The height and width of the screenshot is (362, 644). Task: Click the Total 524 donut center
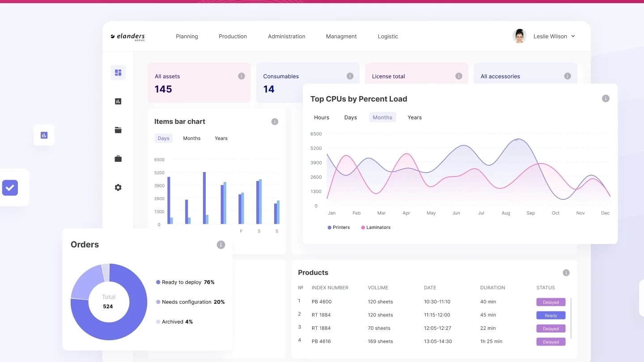click(109, 302)
